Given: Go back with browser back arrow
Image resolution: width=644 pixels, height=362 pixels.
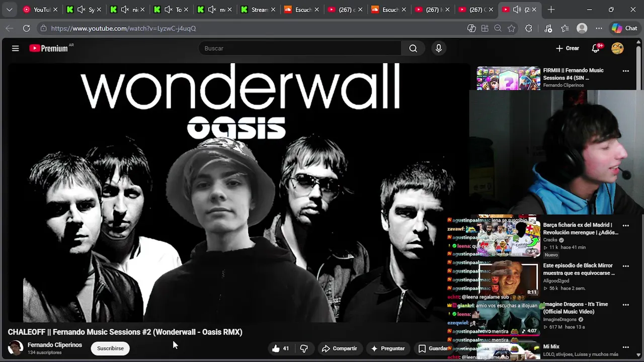Looking at the screenshot, I should pos(9,29).
